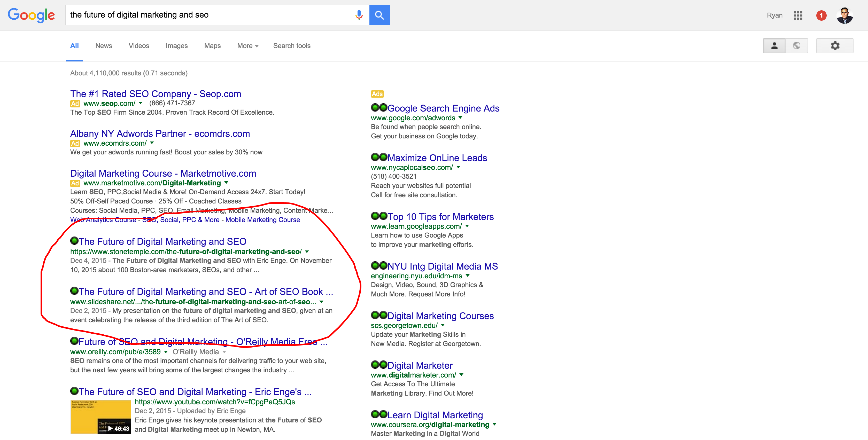Expand dropdown arrow after www.digitalmarketer.com/
The height and width of the screenshot is (440, 868).
click(462, 375)
